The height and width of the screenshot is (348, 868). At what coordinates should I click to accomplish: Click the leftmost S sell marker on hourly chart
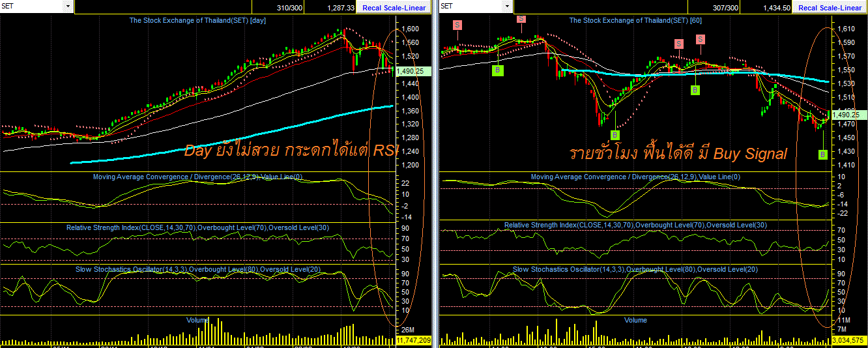pyautogui.click(x=457, y=24)
